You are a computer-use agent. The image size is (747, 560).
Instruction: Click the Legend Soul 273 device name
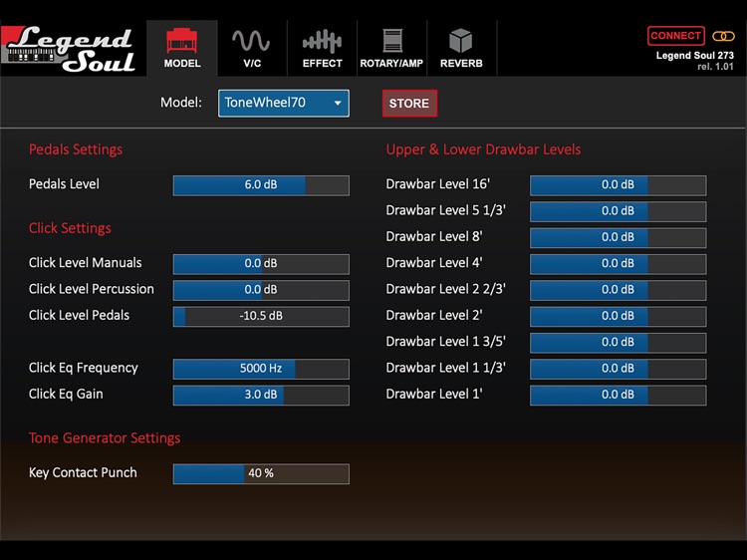(694, 55)
